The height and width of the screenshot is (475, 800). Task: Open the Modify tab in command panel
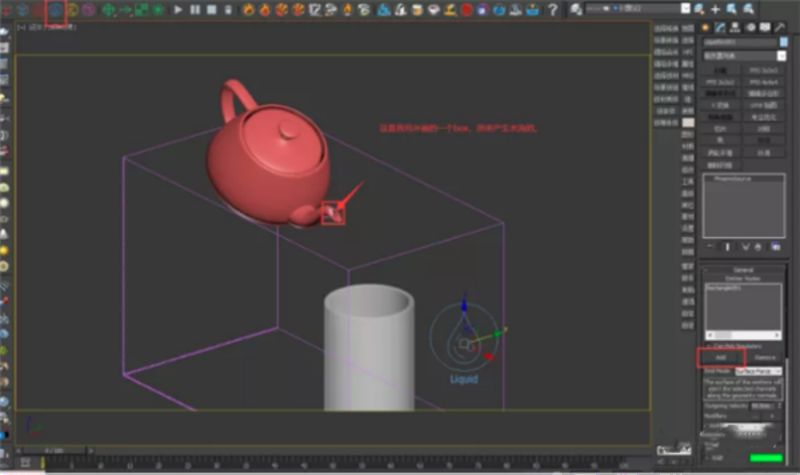point(719,27)
